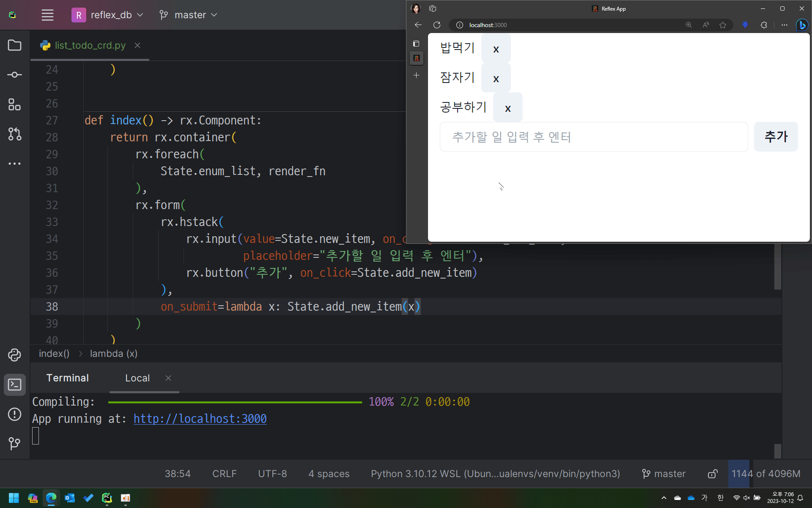Click the editor vertical scrollbar thumb

[x=777, y=267]
